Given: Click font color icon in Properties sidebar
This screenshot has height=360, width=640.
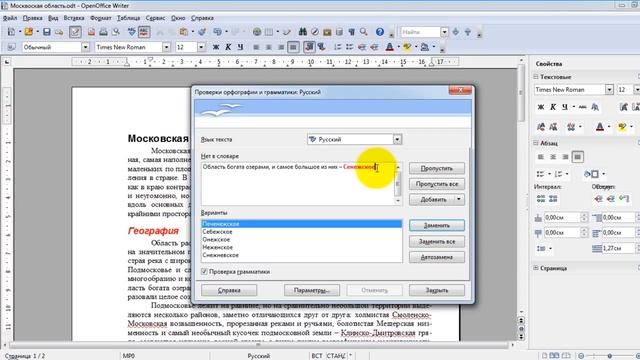Looking at the screenshot, I should pos(600,127).
